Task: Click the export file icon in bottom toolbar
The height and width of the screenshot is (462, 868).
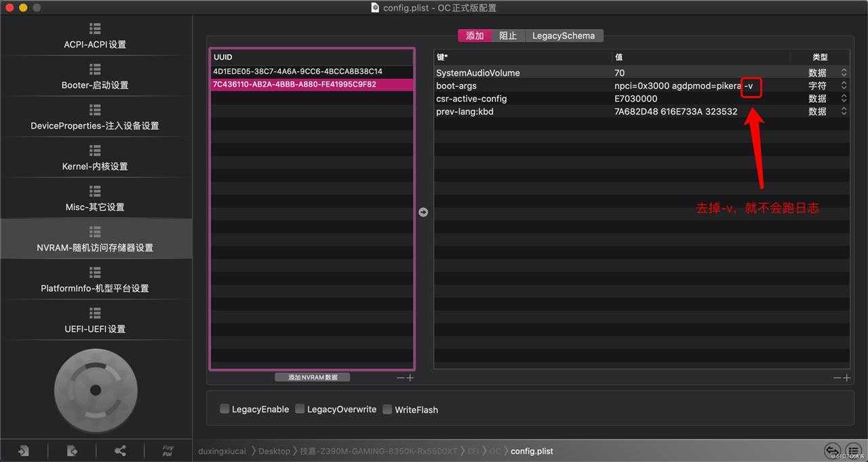Action: click(72, 450)
